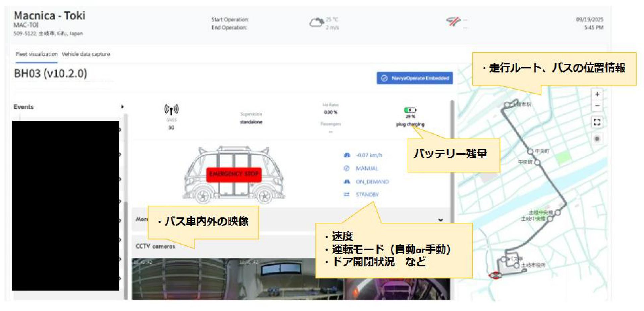The image size is (644, 311).
Task: Click the NavyaOperate Embedded button
Action: [x=415, y=78]
